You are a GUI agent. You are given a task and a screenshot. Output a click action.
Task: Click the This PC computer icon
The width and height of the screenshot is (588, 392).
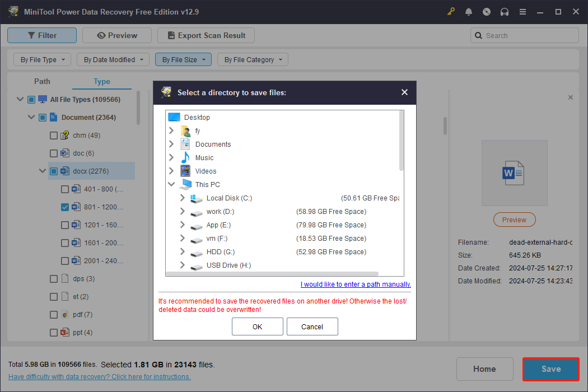coord(185,185)
